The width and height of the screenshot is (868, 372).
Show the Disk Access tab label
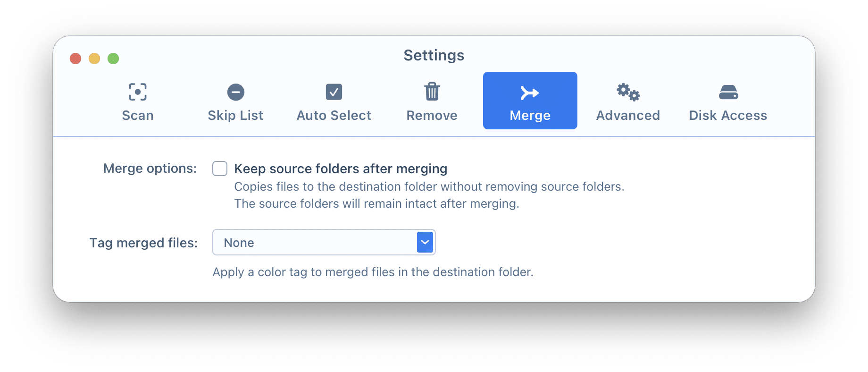click(x=728, y=116)
